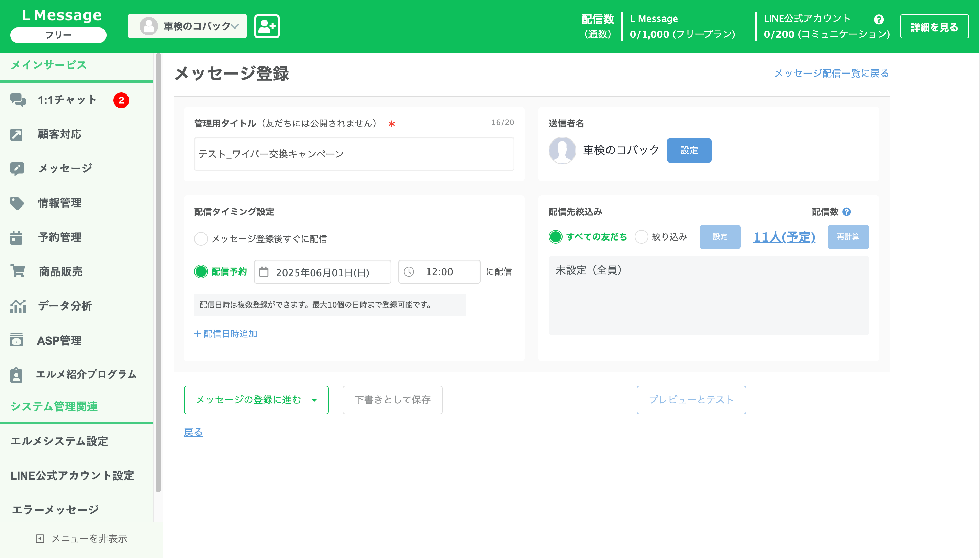Screen dimensions: 980x558
Task: Click the account avatar in header
Action: click(x=148, y=26)
